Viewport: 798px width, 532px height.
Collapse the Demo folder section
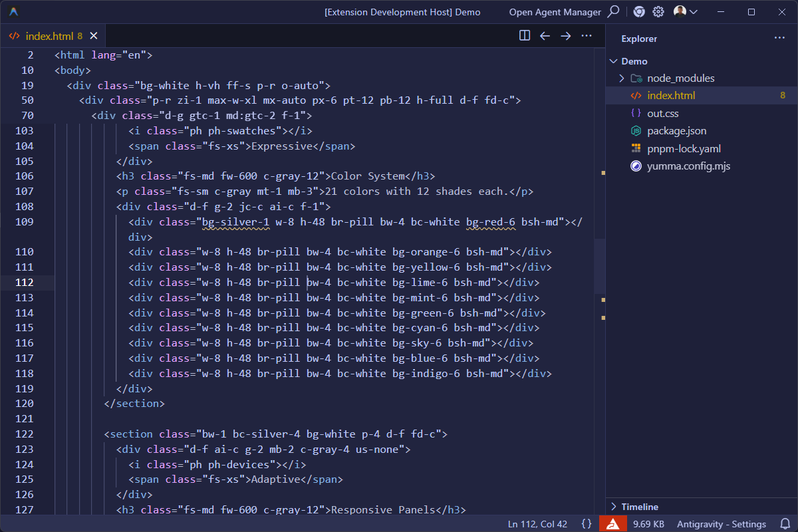pos(634,61)
